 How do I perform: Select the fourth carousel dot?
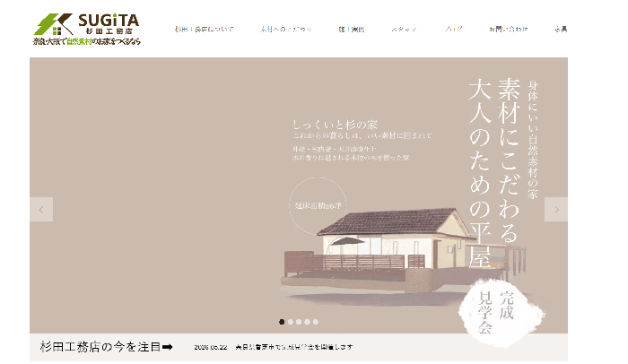point(307,322)
